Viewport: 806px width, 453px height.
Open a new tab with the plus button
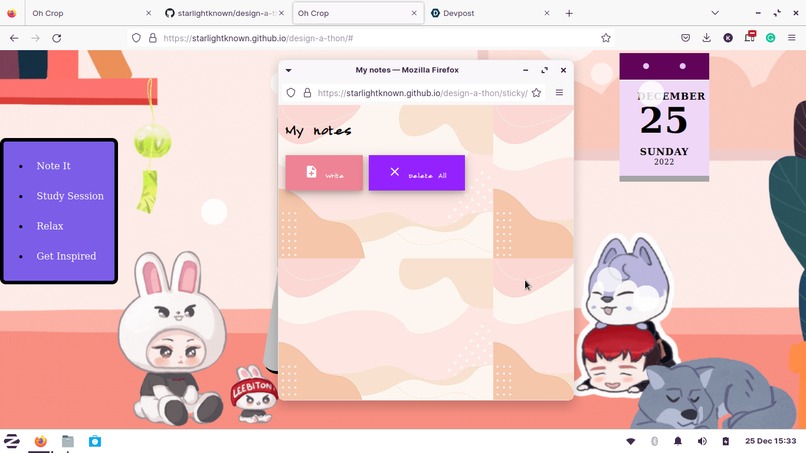click(569, 13)
